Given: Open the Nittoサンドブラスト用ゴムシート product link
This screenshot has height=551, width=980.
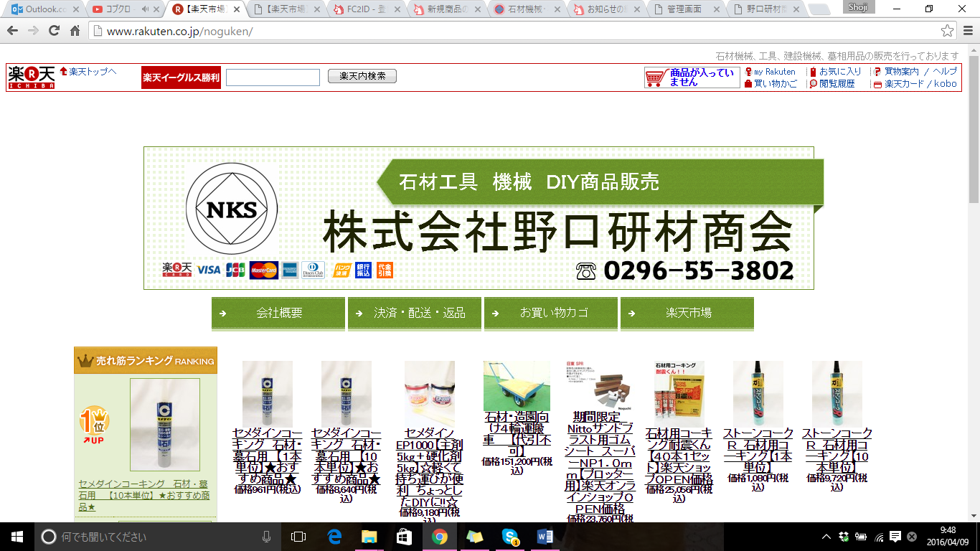Looking at the screenshot, I should tap(600, 463).
